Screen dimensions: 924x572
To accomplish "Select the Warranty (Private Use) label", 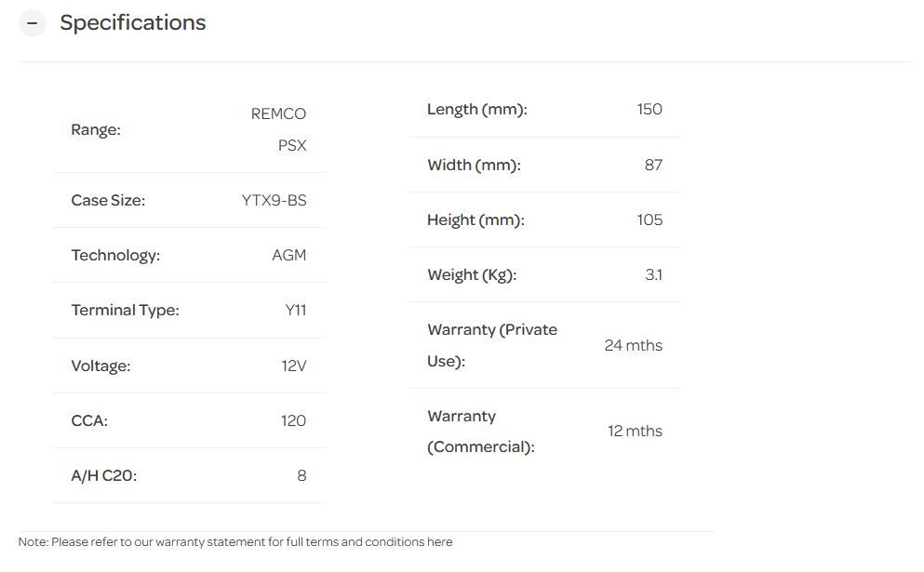I will (x=491, y=345).
